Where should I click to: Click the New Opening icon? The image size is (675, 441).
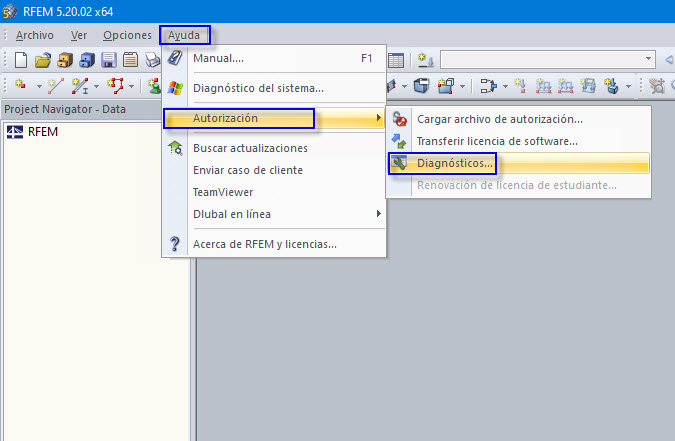pyautogui.click(x=446, y=85)
